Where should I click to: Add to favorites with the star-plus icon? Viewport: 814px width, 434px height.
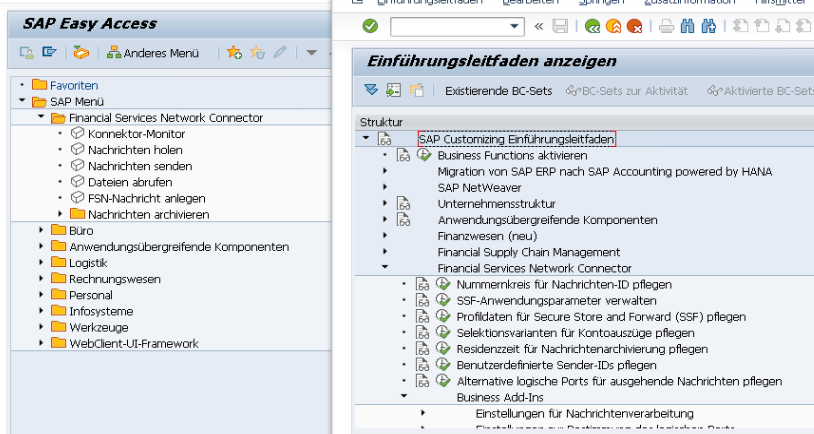coord(234,52)
